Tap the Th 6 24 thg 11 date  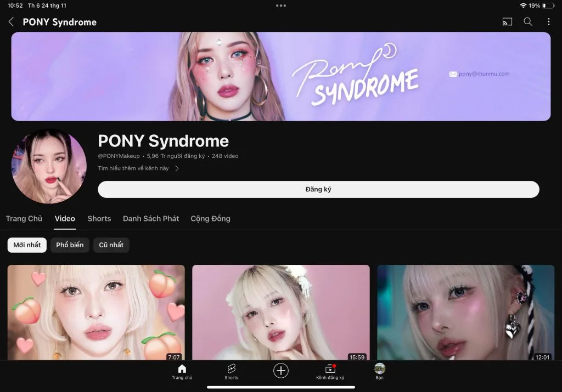click(x=47, y=5)
